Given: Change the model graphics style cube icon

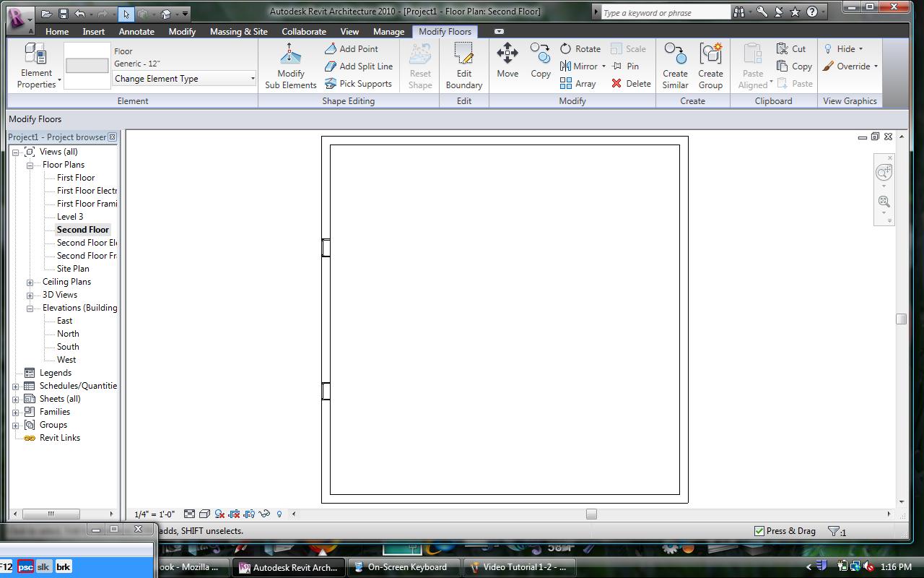Looking at the screenshot, I should click(x=204, y=514).
